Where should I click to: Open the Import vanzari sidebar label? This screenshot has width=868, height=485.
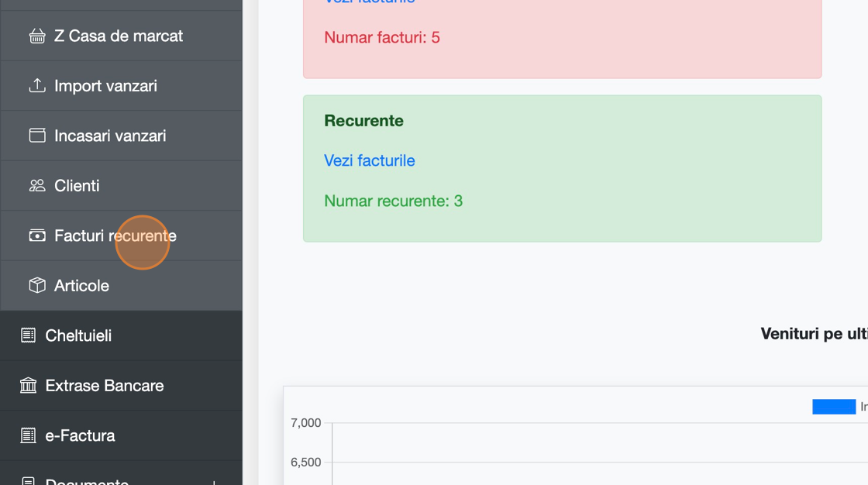105,86
